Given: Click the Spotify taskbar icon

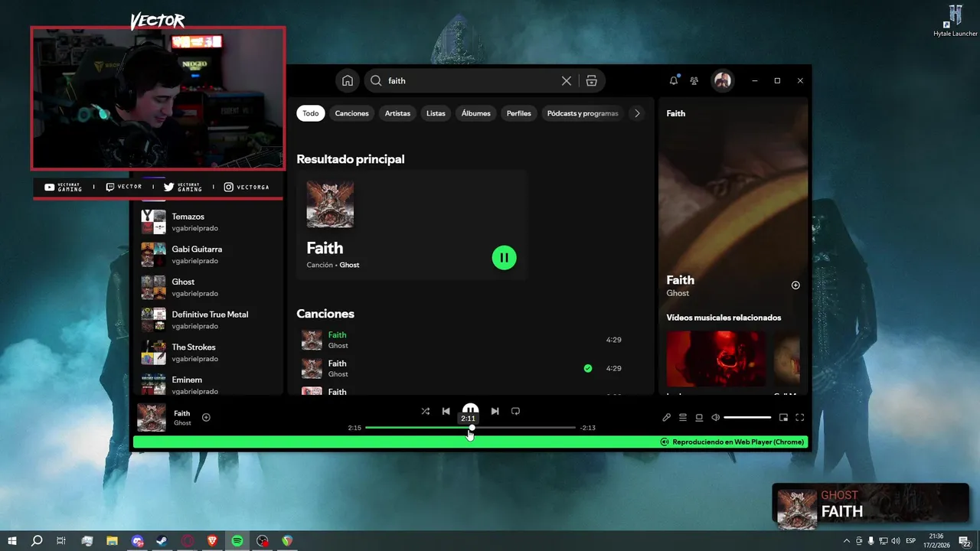Looking at the screenshot, I should click(x=237, y=541).
